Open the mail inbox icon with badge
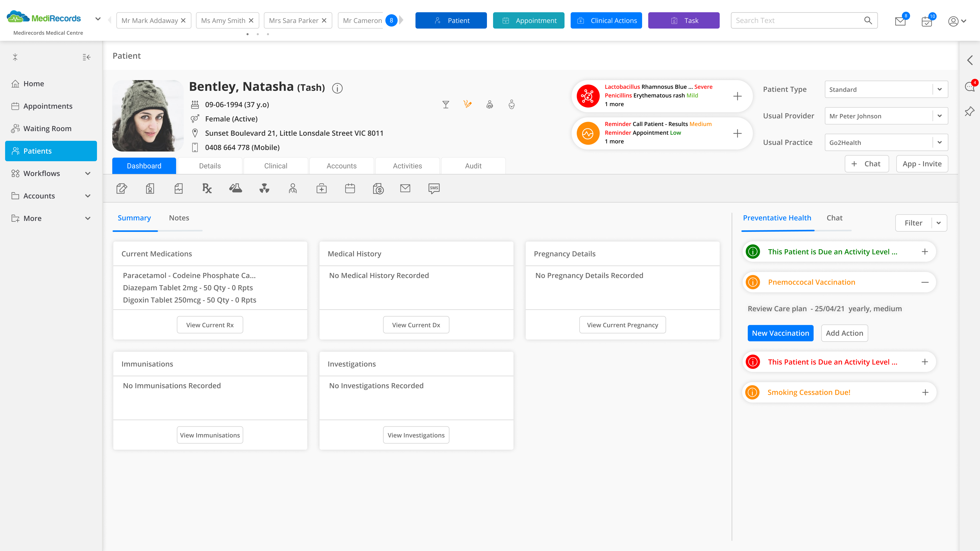The height and width of the screenshot is (551, 980). (x=900, y=21)
